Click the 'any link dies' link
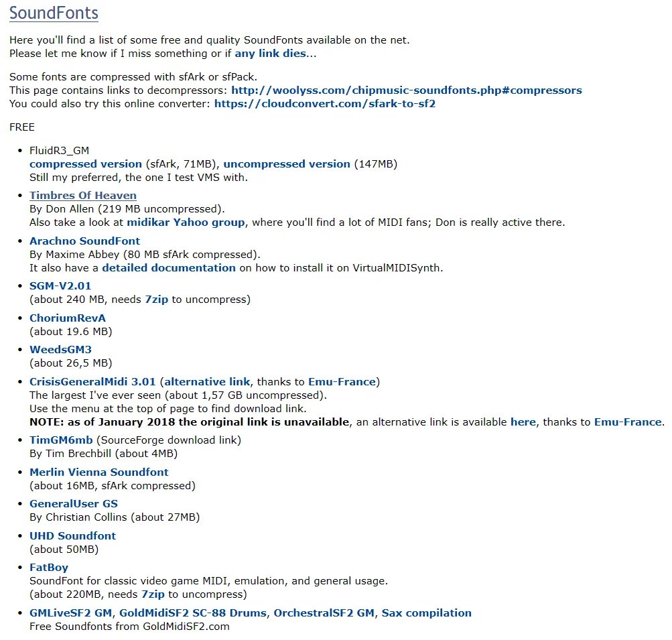Viewport: 672px width, 640px height. [271, 54]
